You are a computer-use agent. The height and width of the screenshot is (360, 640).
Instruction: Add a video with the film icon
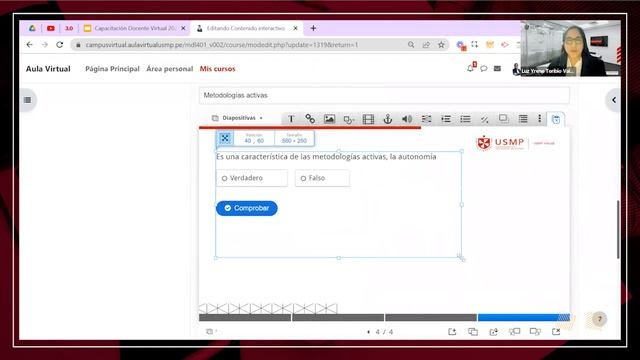click(368, 119)
